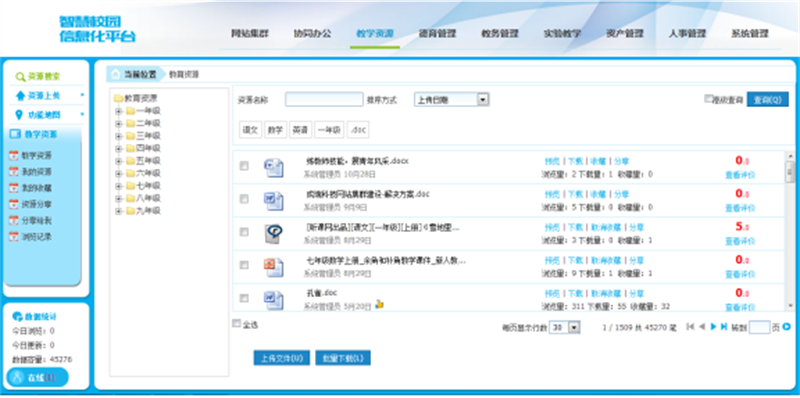800x398 pixels.
Task: Click the 资源搜索 magnifier icon
Action: tap(20, 77)
